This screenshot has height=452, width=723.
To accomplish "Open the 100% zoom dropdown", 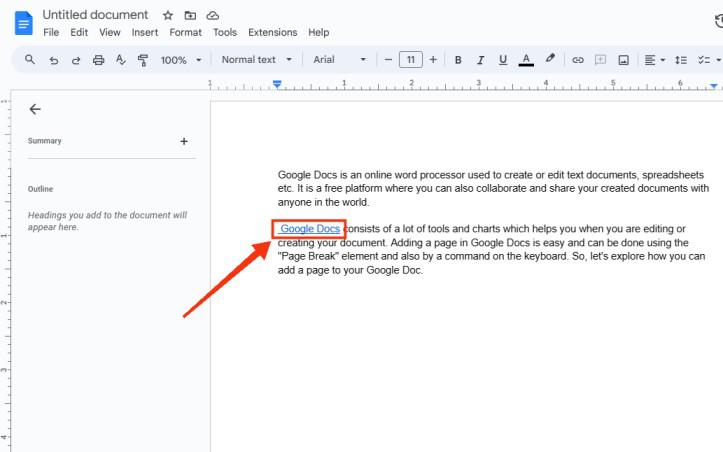I will [x=180, y=60].
